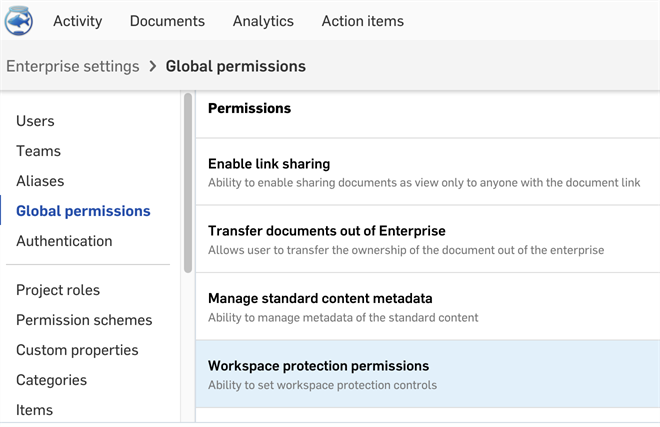Open Authentication settings in the sidebar
The image size is (660, 427).
click(64, 241)
